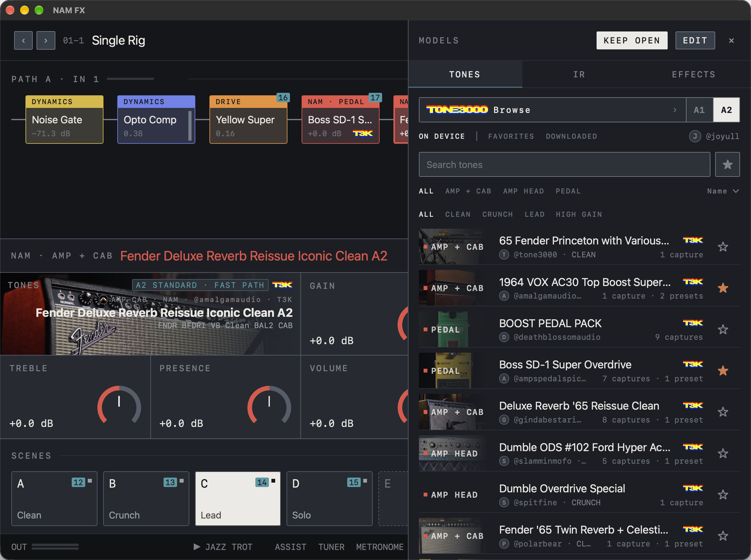Image resolution: width=751 pixels, height=560 pixels.
Task: Click the Single Rig preset name
Action: coord(119,41)
